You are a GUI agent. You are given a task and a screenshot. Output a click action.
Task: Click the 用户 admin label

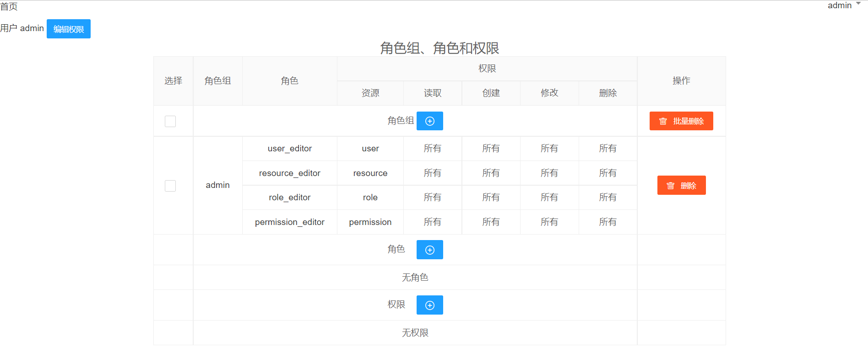pos(22,28)
